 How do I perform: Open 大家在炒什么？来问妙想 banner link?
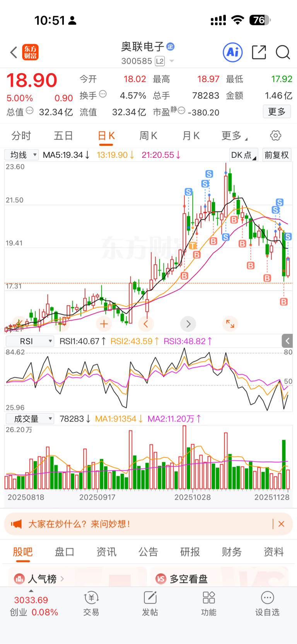coord(79,524)
